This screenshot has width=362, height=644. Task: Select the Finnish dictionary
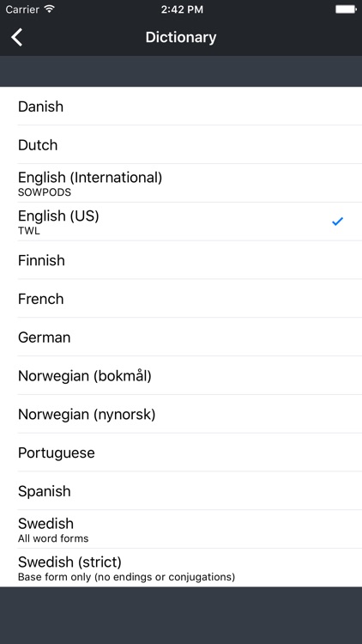181,260
